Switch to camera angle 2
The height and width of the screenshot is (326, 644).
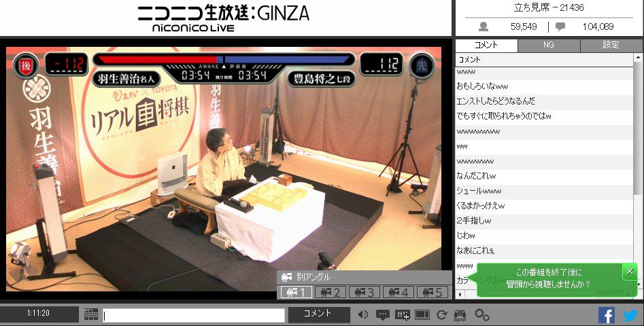tap(331, 292)
